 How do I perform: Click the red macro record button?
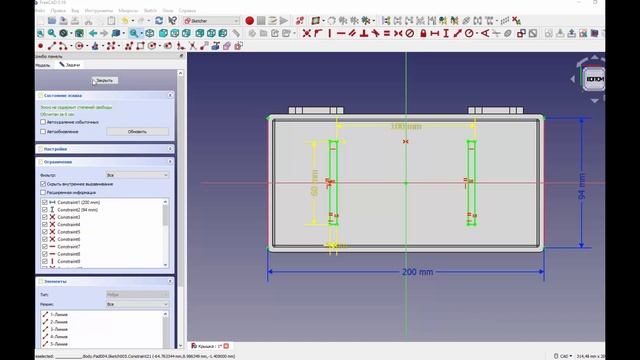(x=249, y=20)
